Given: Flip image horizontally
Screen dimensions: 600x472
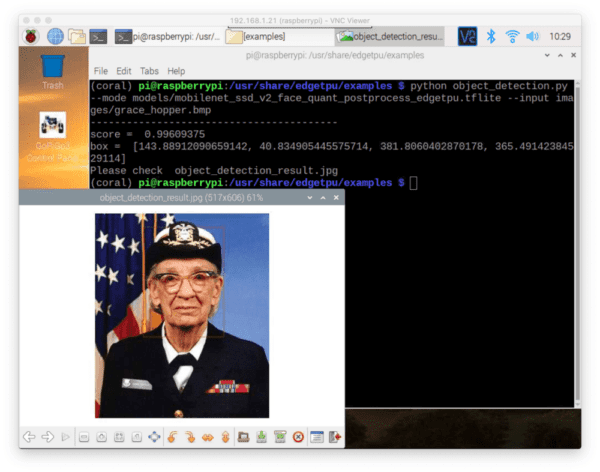Looking at the screenshot, I should [x=208, y=437].
